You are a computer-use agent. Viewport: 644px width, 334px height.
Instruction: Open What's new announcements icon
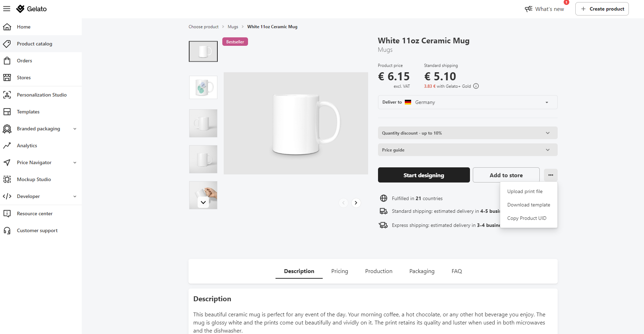528,9
